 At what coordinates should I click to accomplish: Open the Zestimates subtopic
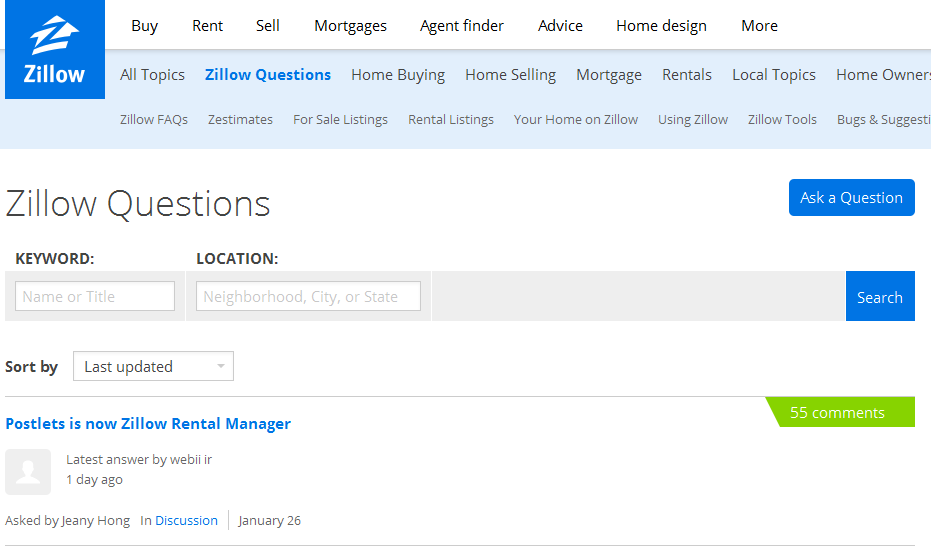[240, 120]
